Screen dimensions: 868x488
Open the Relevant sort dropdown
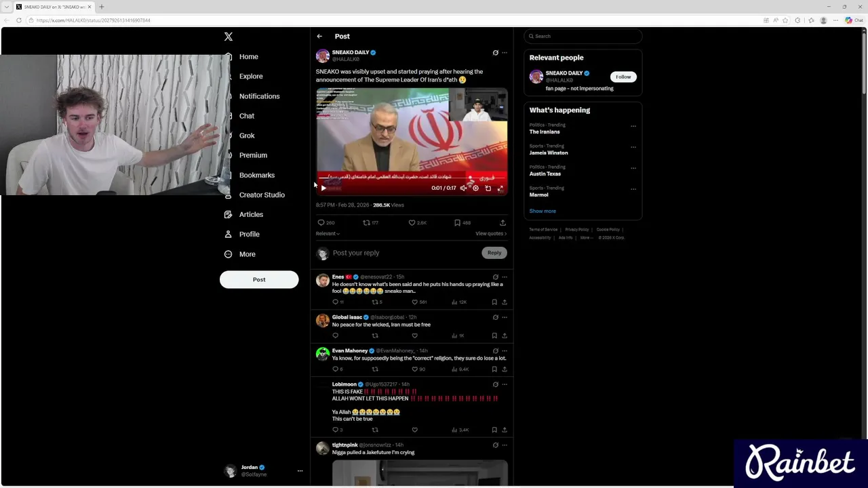coord(328,234)
